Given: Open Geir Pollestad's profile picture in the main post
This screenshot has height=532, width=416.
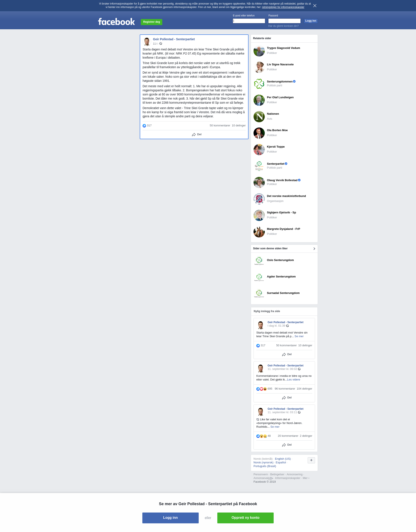Looking at the screenshot, I should [x=147, y=42].
